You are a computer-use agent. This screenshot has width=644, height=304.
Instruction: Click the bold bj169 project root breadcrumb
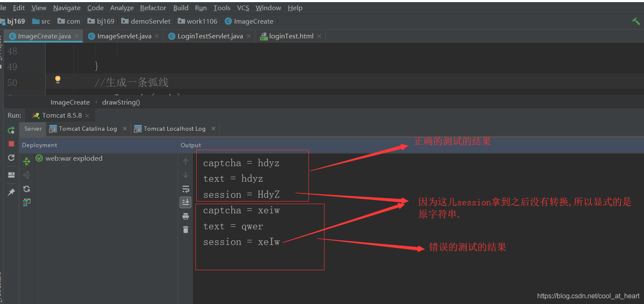click(x=13, y=21)
